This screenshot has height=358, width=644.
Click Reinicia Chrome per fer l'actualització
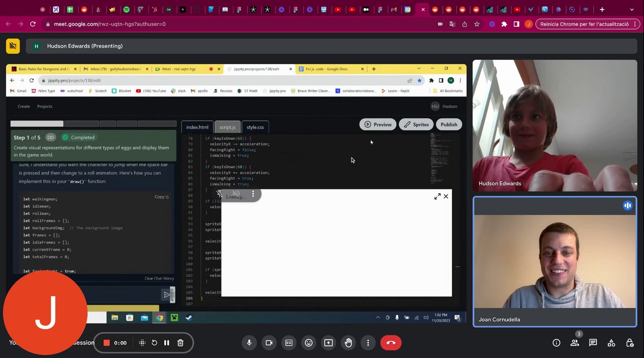tap(587, 24)
